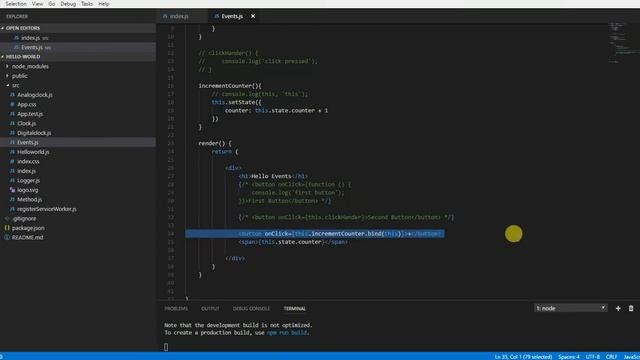This screenshot has width=640, height=360.
Task: Expand the node_modules folder
Action: tap(30, 66)
